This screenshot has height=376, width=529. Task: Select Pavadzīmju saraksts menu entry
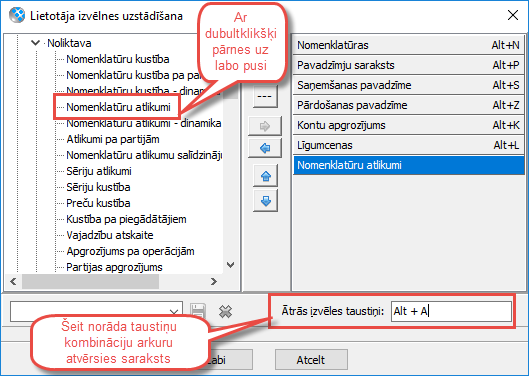(x=408, y=65)
